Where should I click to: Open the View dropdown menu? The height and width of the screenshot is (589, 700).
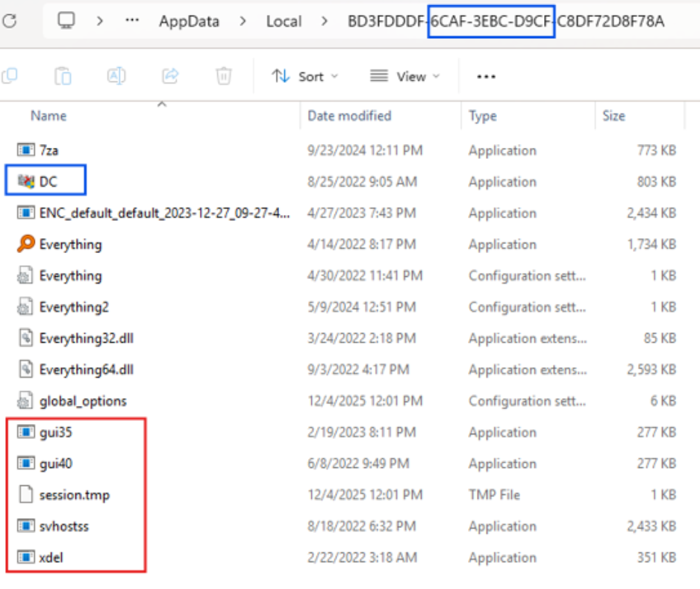tap(404, 76)
